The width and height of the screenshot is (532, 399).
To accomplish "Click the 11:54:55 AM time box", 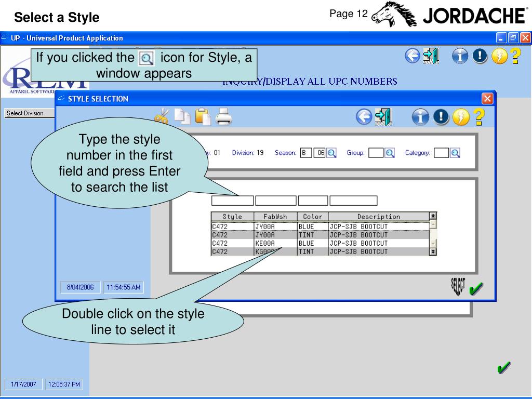I will click(x=124, y=287).
